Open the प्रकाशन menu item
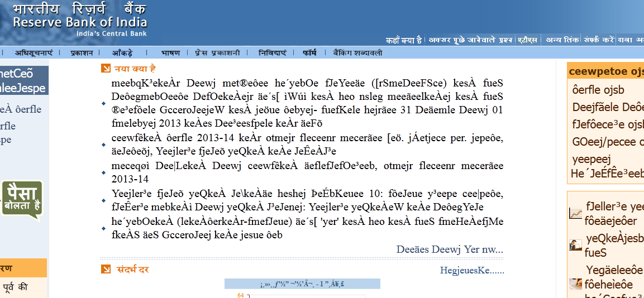 coord(82,52)
